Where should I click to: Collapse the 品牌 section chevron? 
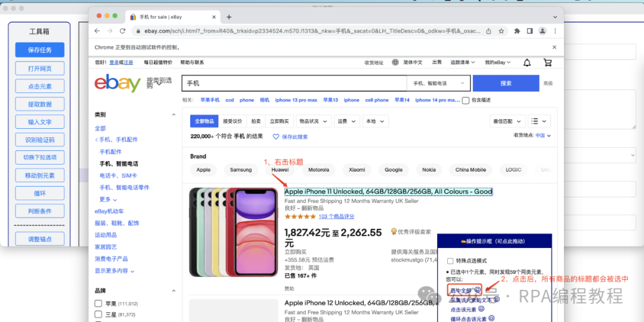tap(174, 291)
